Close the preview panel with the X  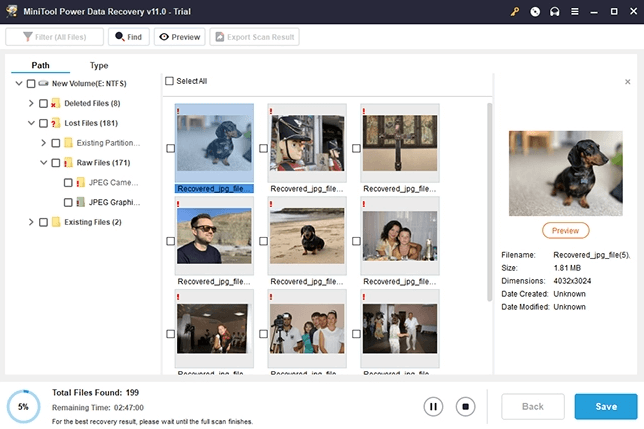pyautogui.click(x=627, y=81)
